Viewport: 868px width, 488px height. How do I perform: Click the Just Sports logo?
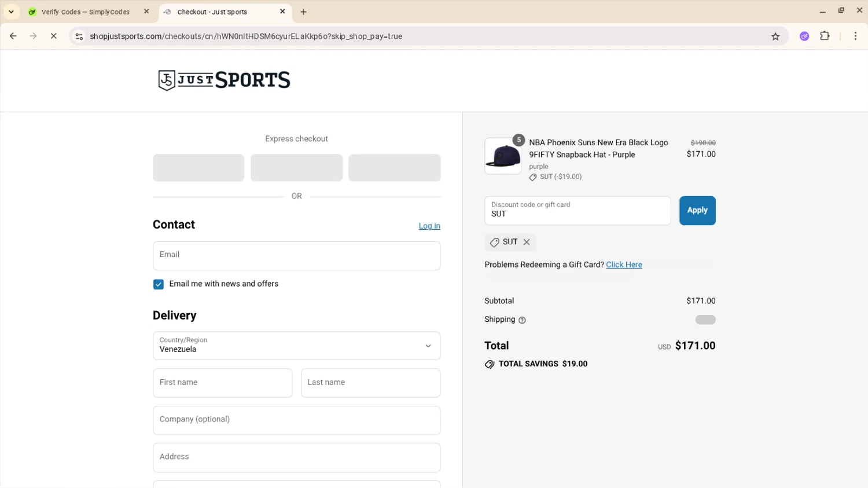[x=224, y=80]
